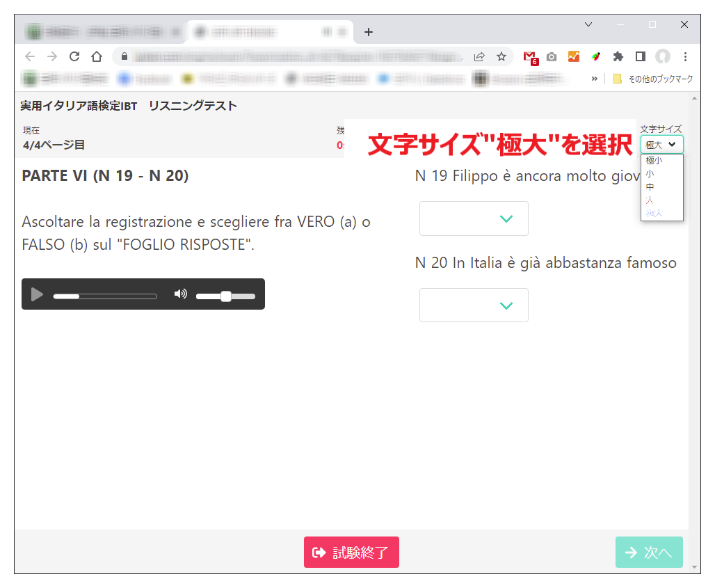Image resolution: width=715 pixels, height=588 pixels.
Task: Open the answer dropdown for N 19
Action: [474, 218]
